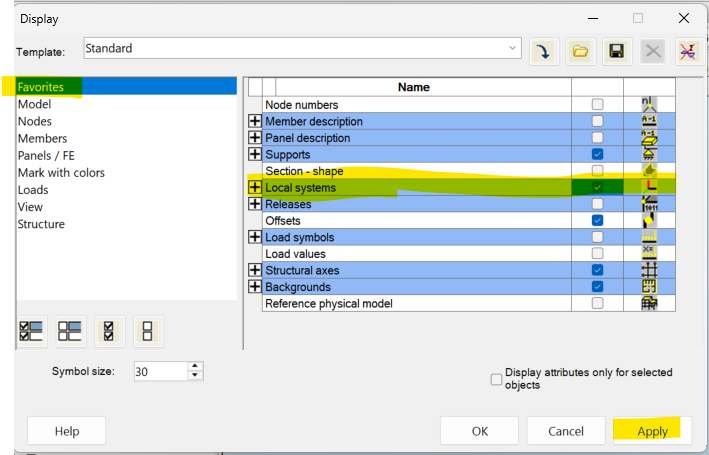This screenshot has width=709, height=455.
Task: Click the two checked boxes icon
Action: 109,331
